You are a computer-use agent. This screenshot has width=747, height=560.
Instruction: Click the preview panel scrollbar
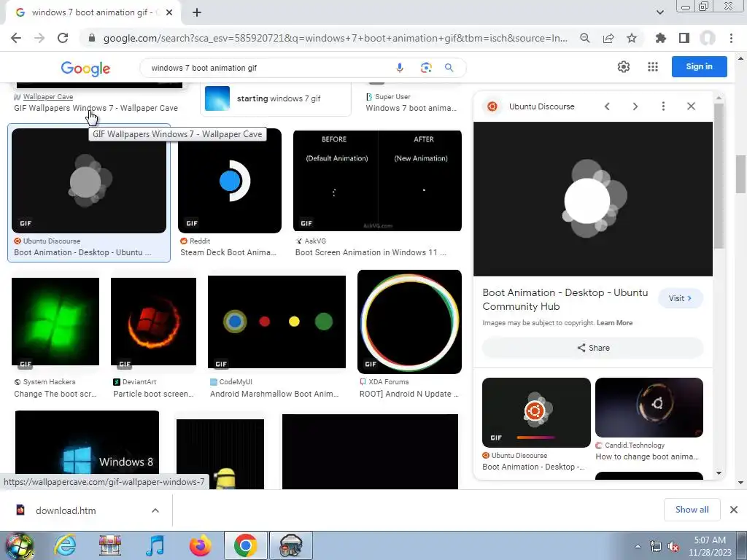coord(719,176)
